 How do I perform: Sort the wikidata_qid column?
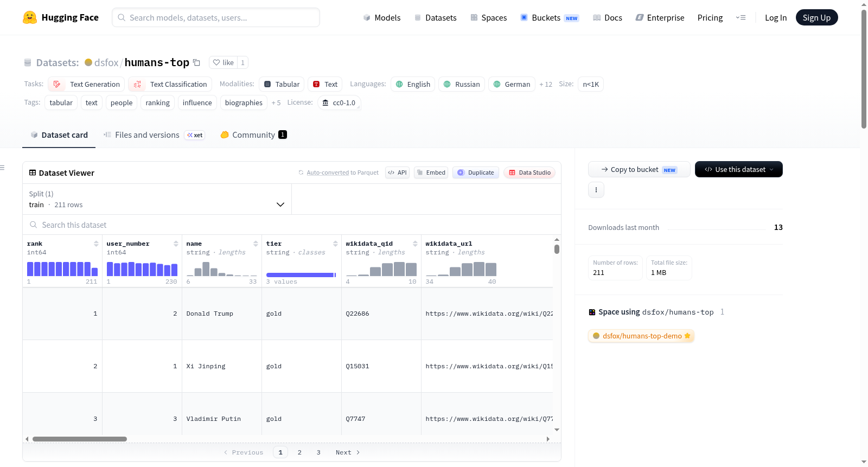[415, 244]
